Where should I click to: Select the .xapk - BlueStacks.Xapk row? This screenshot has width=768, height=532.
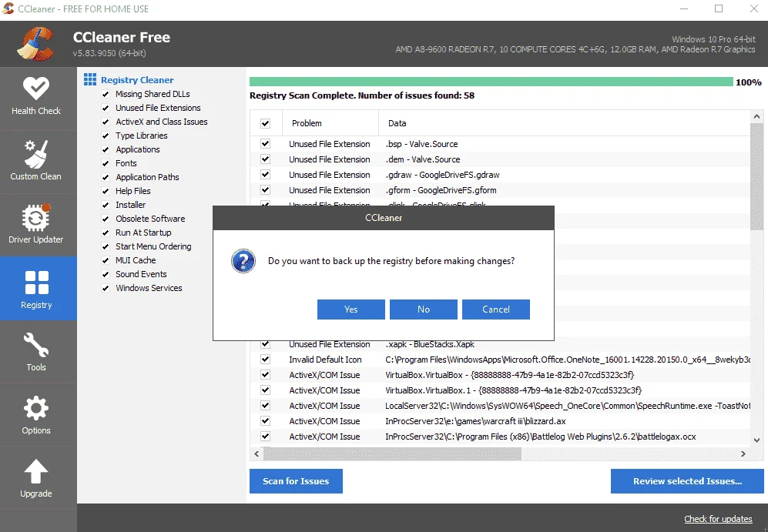(500, 345)
